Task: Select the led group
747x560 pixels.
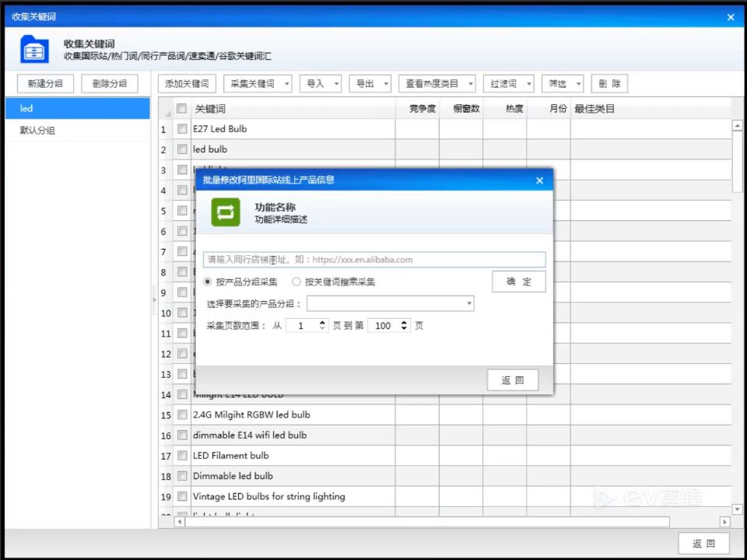Action: pyautogui.click(x=78, y=109)
